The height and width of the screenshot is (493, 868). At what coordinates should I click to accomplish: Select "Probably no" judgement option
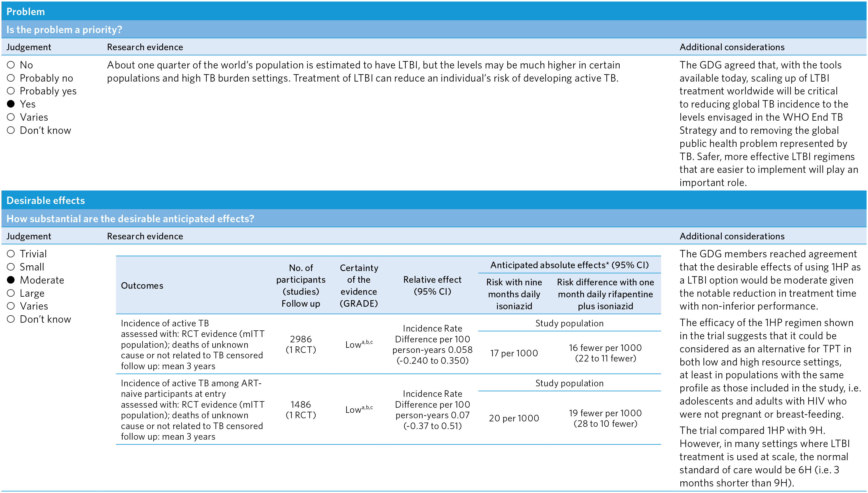pyautogui.click(x=11, y=78)
